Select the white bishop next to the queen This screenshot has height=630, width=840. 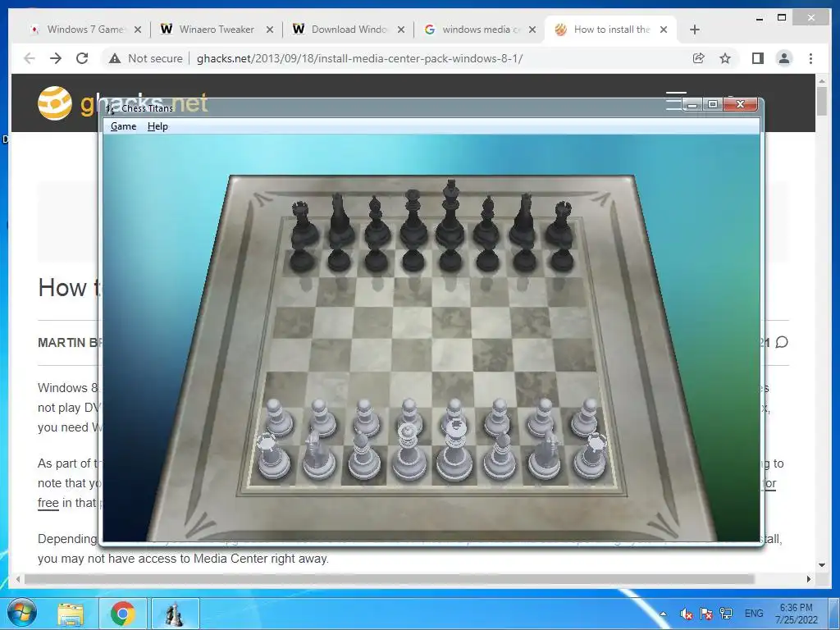click(364, 456)
